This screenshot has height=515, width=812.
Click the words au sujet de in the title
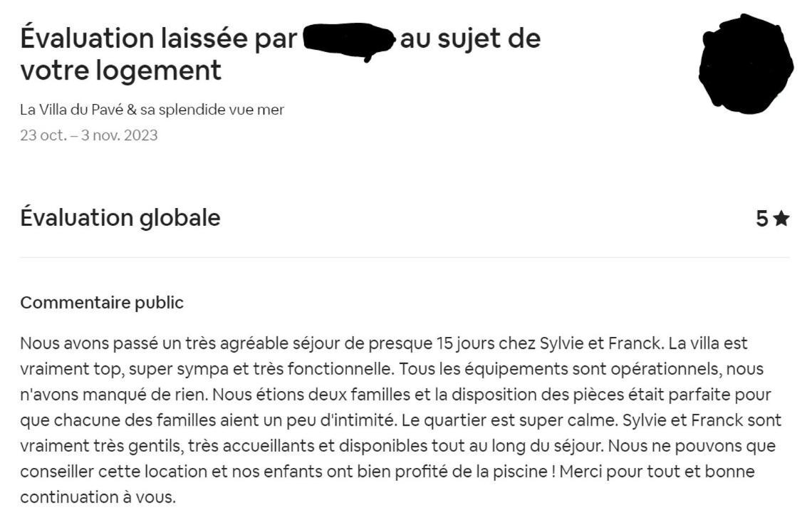(x=471, y=39)
